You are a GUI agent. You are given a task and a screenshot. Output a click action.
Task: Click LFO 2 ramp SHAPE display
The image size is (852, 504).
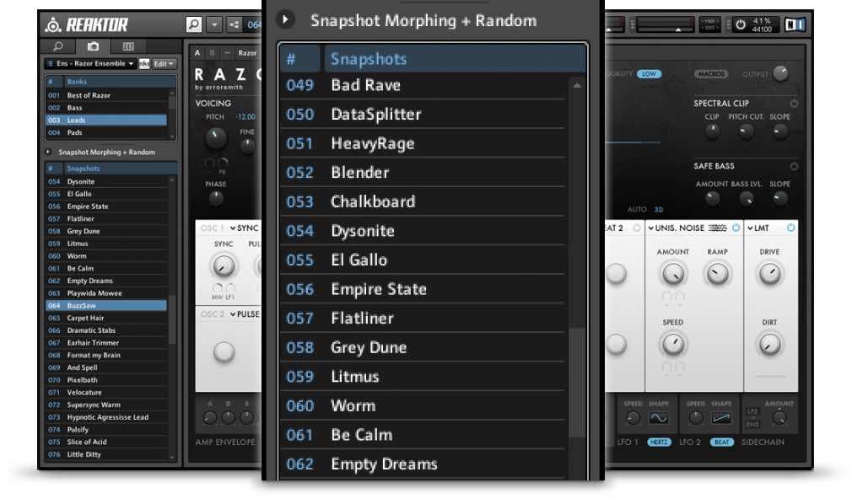pyautogui.click(x=721, y=418)
